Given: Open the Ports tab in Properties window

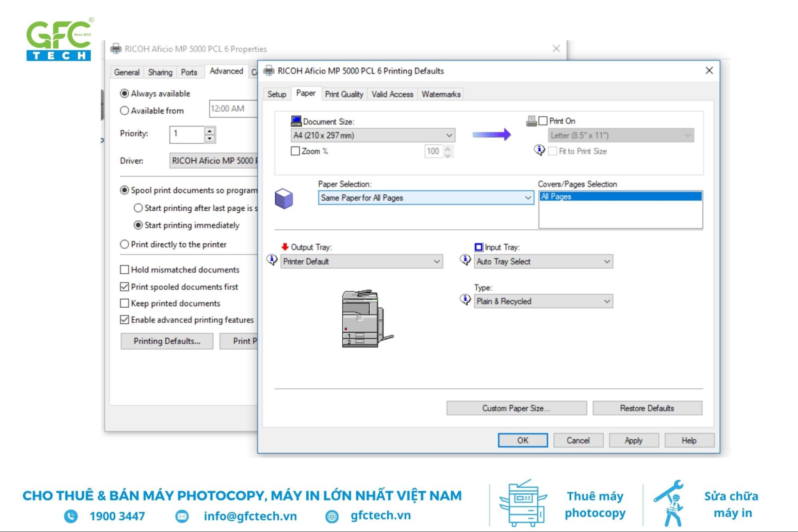Looking at the screenshot, I should (x=189, y=72).
